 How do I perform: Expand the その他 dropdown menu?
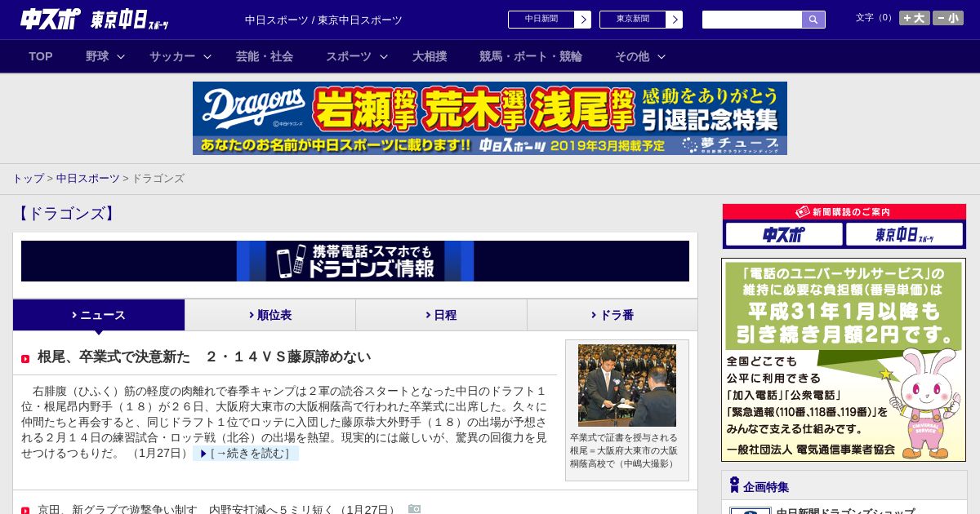(x=640, y=56)
